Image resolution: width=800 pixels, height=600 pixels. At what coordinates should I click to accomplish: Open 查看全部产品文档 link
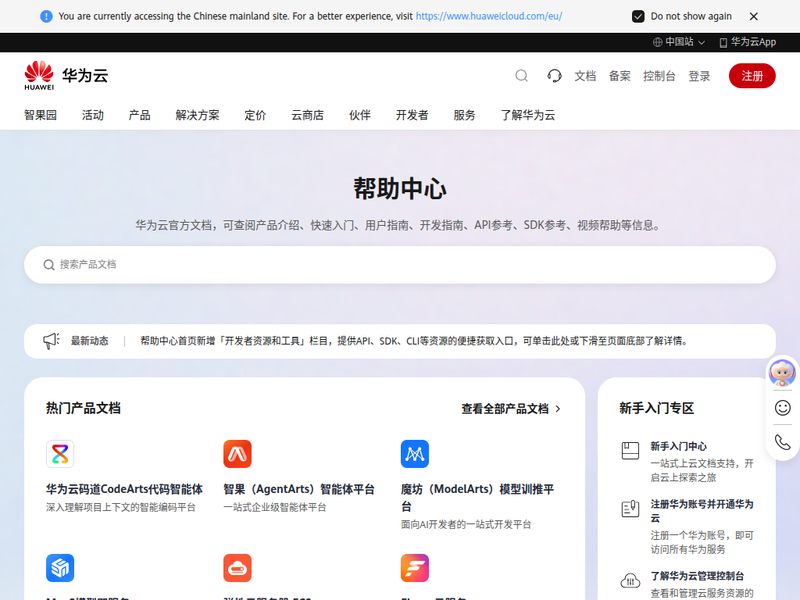click(505, 409)
